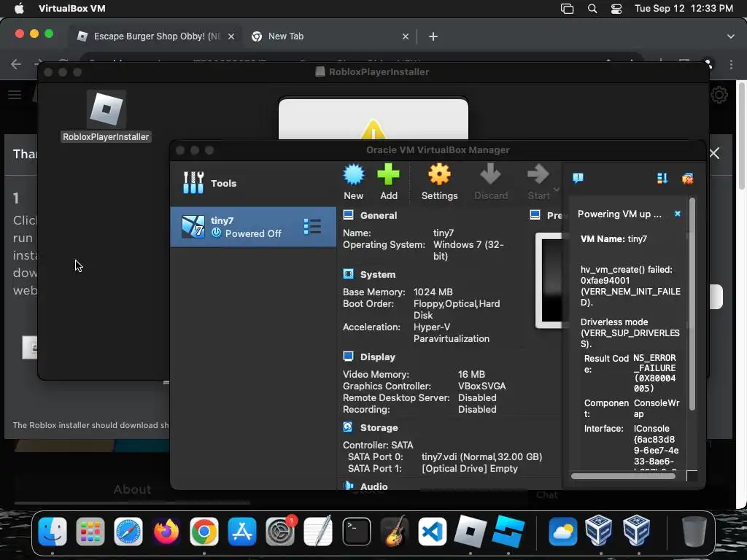
Task: Click the Stage Manager menu bar icon
Action: click(x=567, y=9)
